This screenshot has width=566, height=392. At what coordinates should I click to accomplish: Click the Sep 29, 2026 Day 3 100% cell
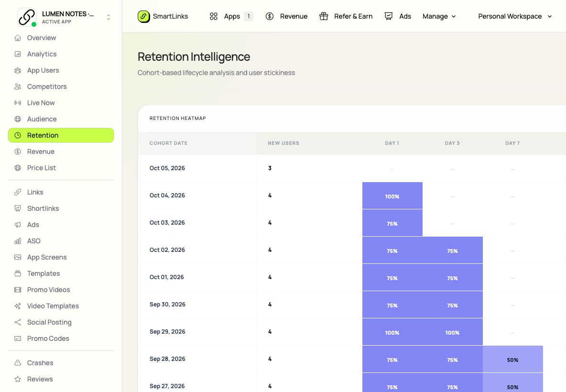pyautogui.click(x=453, y=332)
